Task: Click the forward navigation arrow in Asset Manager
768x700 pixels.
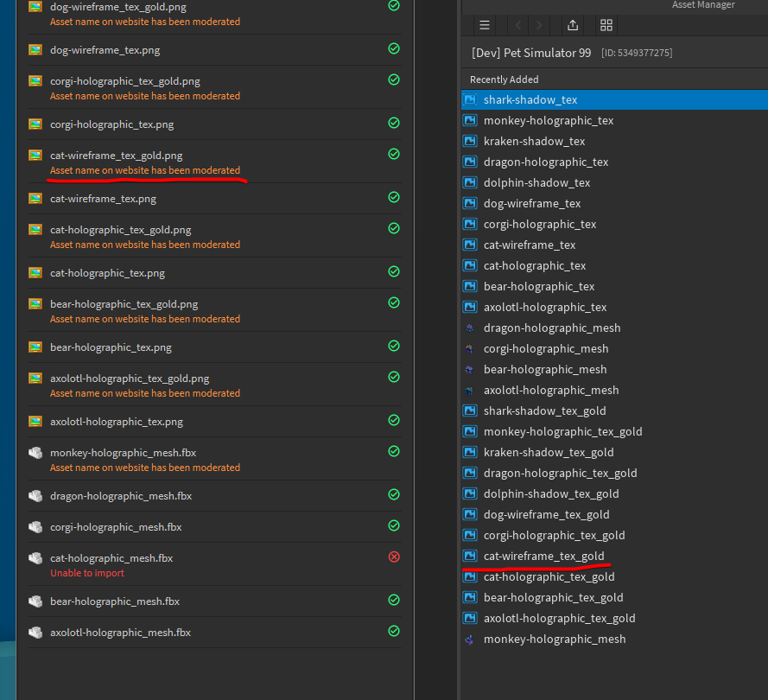Action: pyautogui.click(x=539, y=25)
